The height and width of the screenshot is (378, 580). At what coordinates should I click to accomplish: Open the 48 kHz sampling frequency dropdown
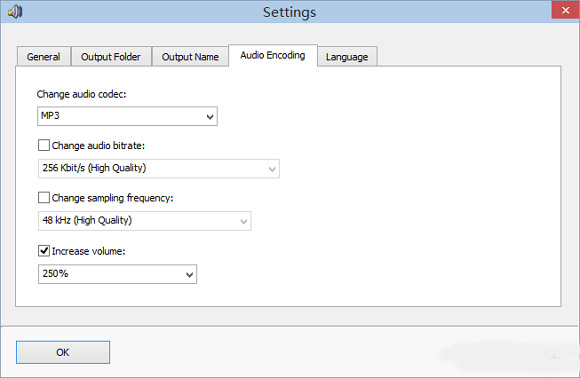pyautogui.click(x=145, y=221)
